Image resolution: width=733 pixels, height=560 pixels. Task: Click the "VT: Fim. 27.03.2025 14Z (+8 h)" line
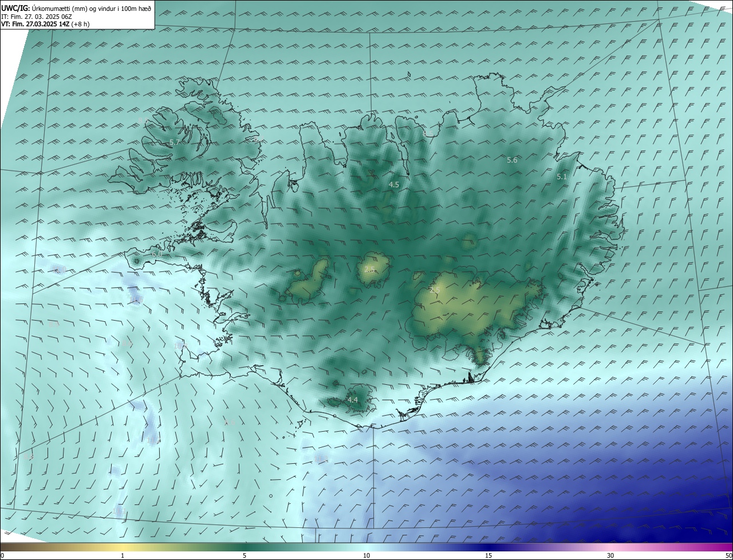tap(45, 24)
